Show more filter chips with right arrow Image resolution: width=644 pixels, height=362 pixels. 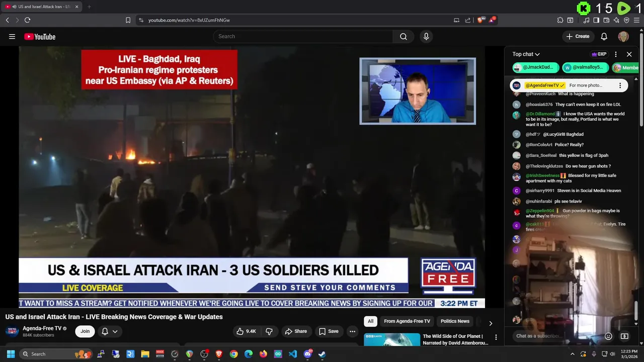click(x=491, y=322)
